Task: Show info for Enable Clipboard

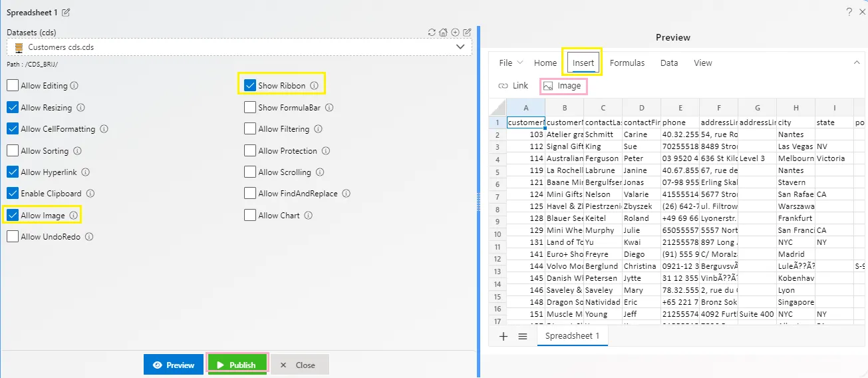Action: [x=90, y=194]
